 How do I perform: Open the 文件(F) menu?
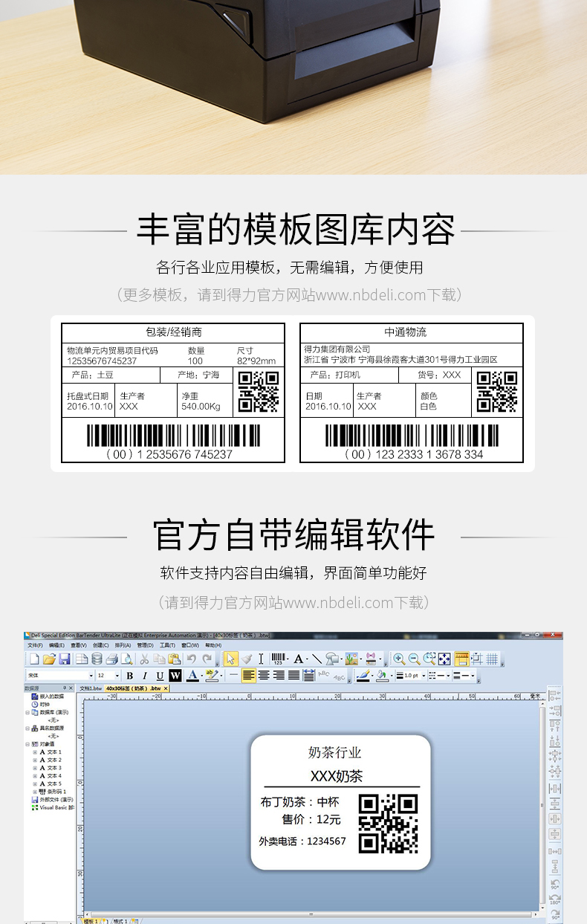35,645
